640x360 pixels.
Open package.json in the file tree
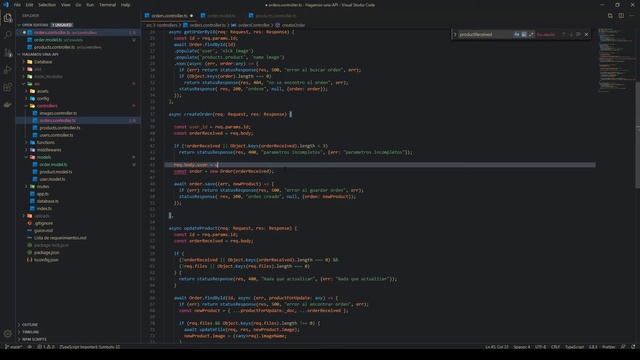[47, 253]
